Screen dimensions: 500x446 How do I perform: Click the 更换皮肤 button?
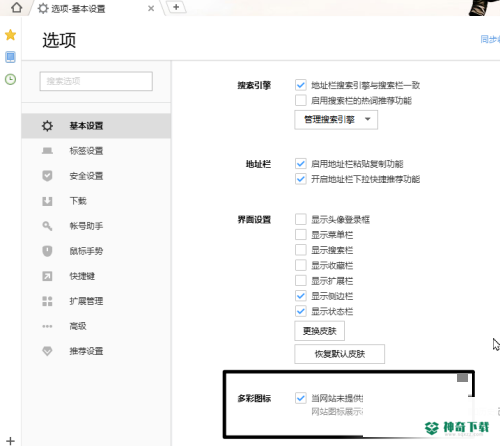click(x=319, y=331)
